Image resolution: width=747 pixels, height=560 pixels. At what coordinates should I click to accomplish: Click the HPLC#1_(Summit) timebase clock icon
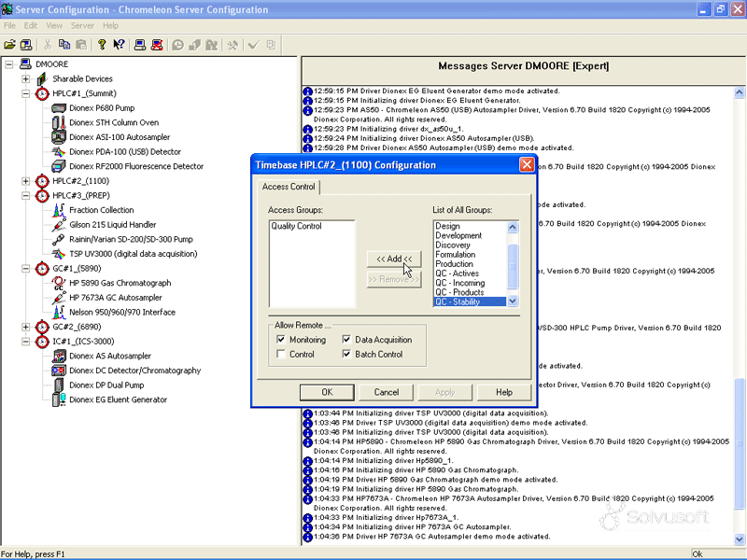42,93
